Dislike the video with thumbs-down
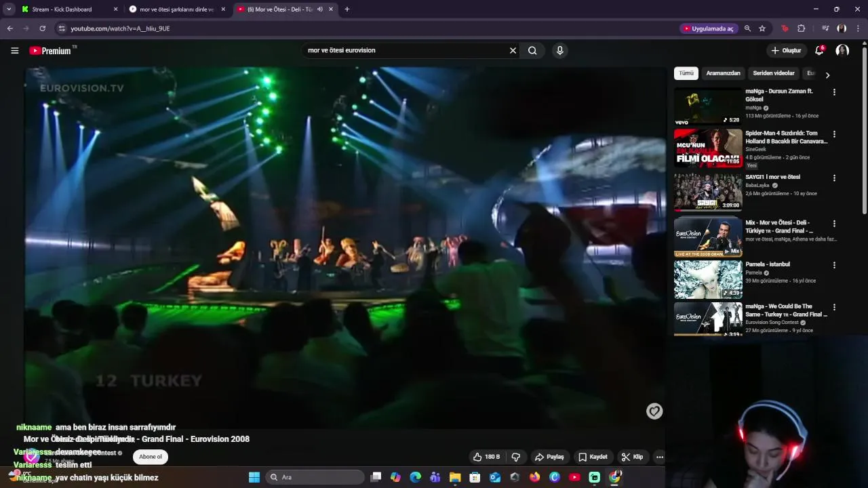868x488 pixels. 515,457
